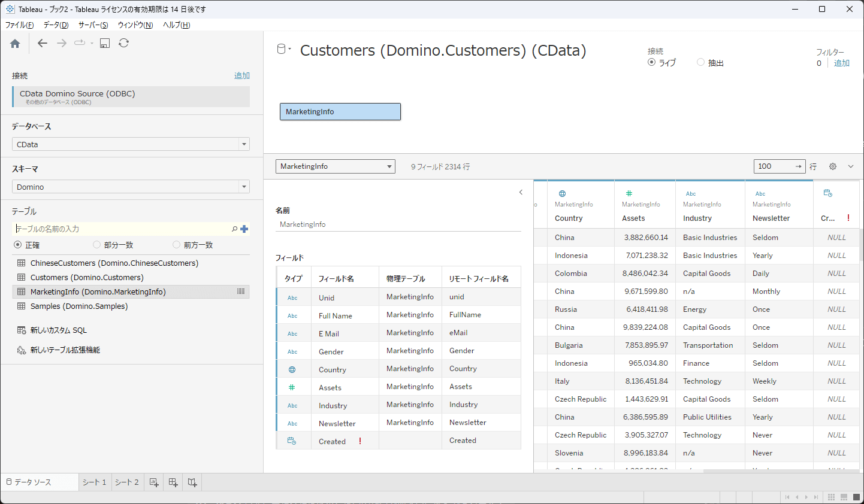Click the new worksheet icon
This screenshot has height=504, width=864.
[x=154, y=482]
